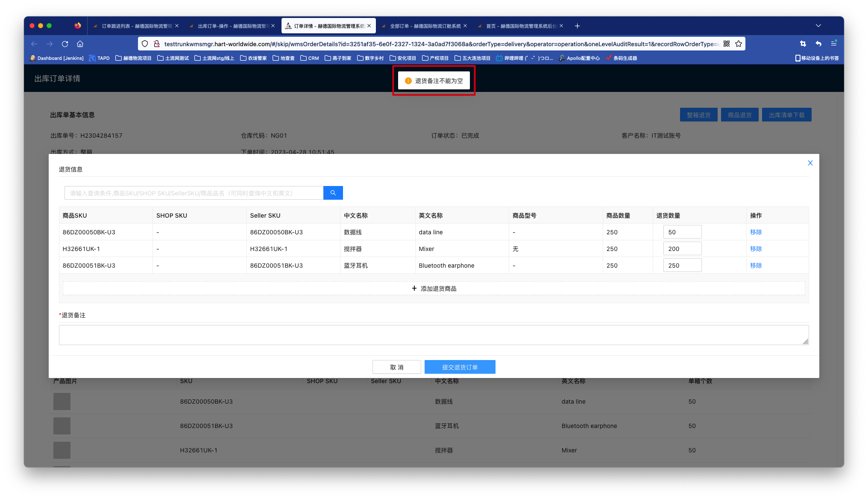Open Firefox application menu hamburger icon
This screenshot has width=868, height=499.
point(833,44)
